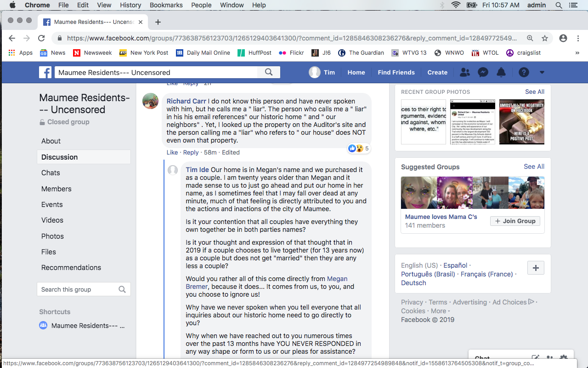This screenshot has width=588, height=368.
Task: Type in the Search this group field
Action: pyautogui.click(x=78, y=289)
